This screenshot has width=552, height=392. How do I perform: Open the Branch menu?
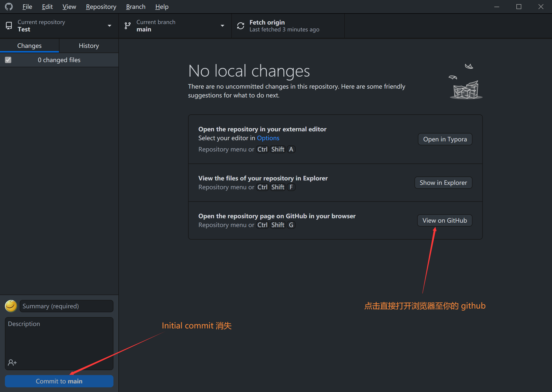(136, 7)
